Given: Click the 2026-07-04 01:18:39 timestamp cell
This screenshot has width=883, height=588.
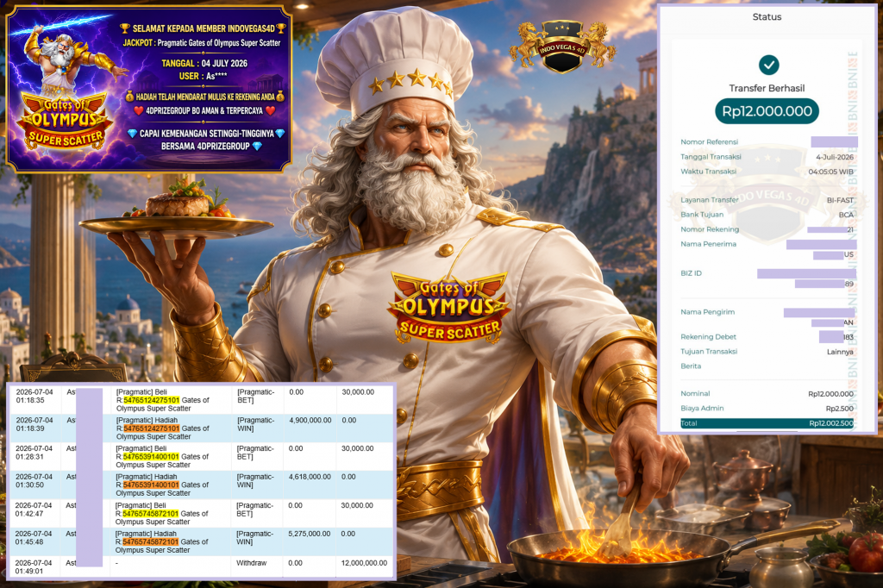Looking at the screenshot, I should [x=34, y=424].
